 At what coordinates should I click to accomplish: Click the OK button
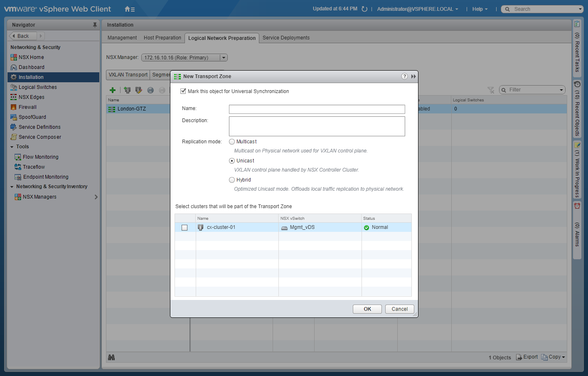click(367, 309)
